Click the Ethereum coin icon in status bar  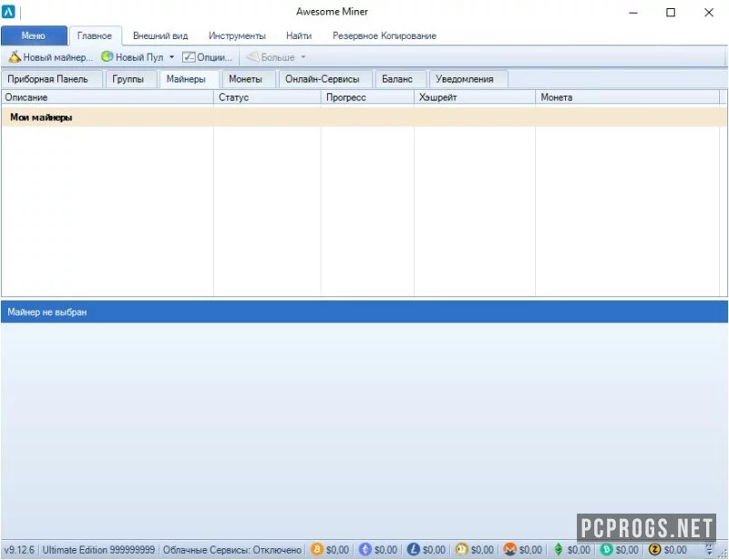tap(365, 550)
